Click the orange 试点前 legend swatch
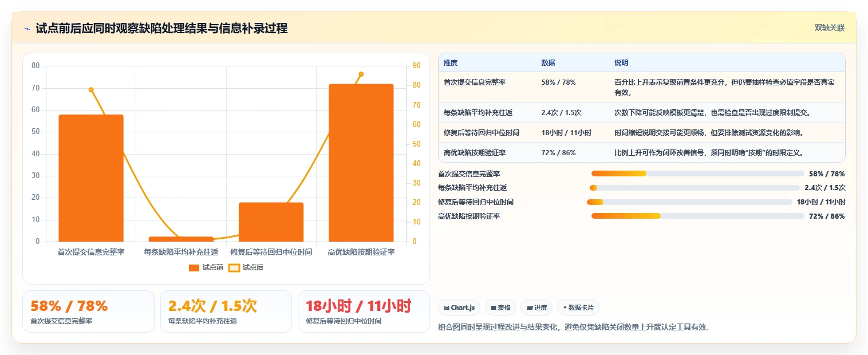The image size is (868, 355). point(194,267)
